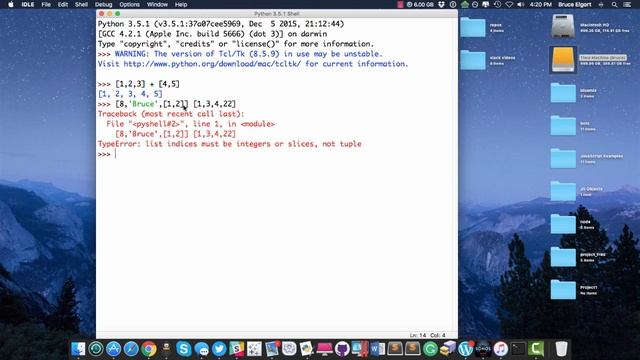The height and width of the screenshot is (360, 640).
Task: Click the TypeError message line
Action: coord(229,144)
